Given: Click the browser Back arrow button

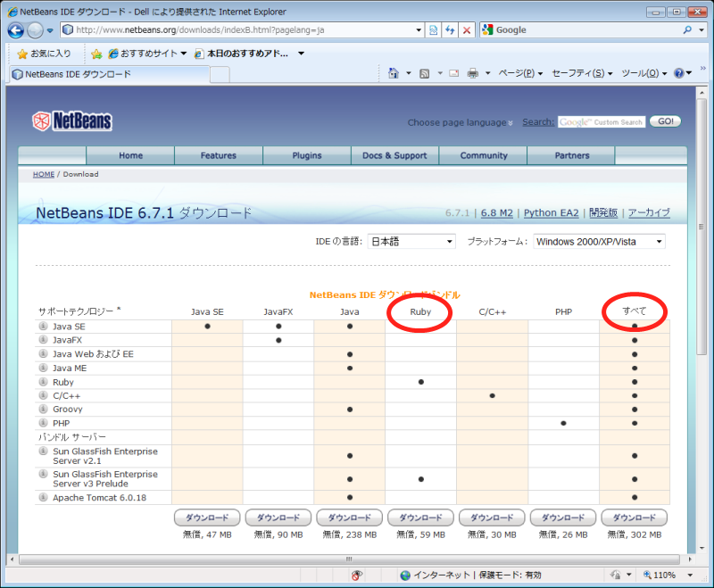Looking at the screenshot, I should coord(15,30).
